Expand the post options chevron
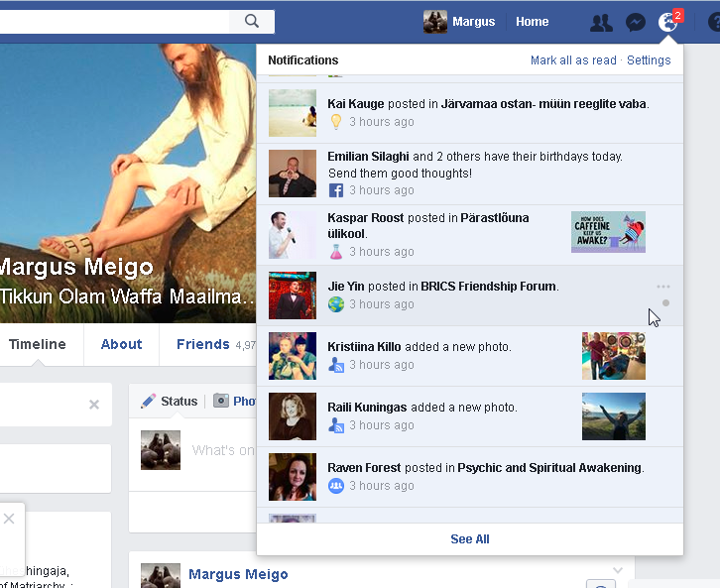Screen dimensions: 720x588 (x=618, y=570)
